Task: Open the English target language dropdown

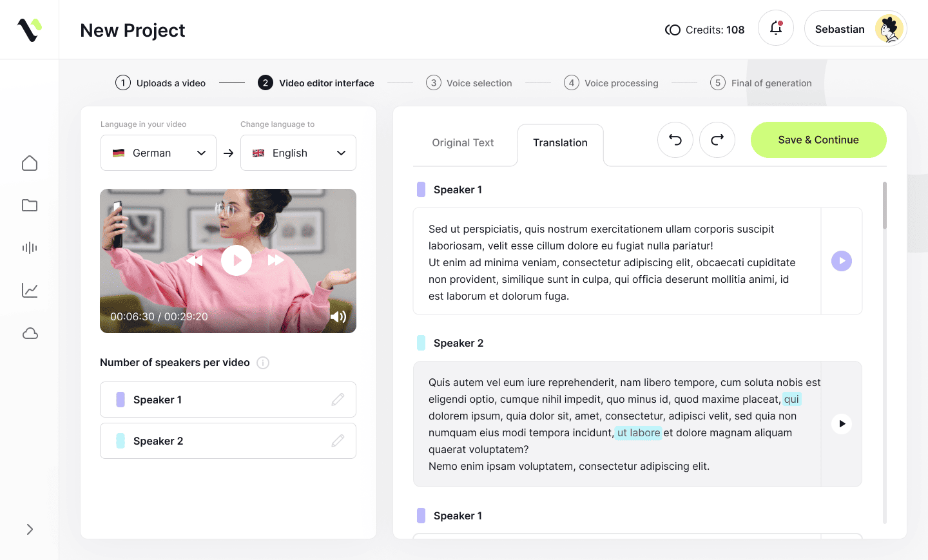Action: pos(298,153)
